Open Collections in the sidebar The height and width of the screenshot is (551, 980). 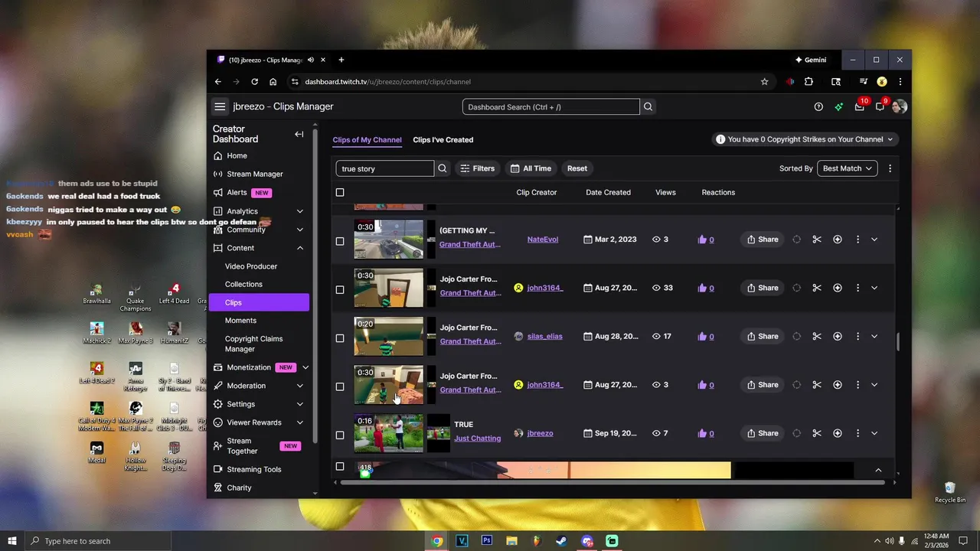pyautogui.click(x=243, y=284)
